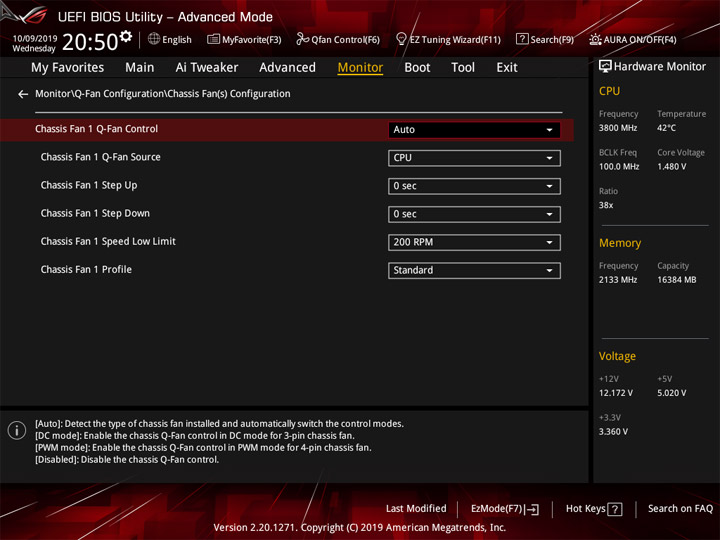
Task: Open Chassis Fan 1 Q-Fan Control dropdown
Action: point(474,129)
